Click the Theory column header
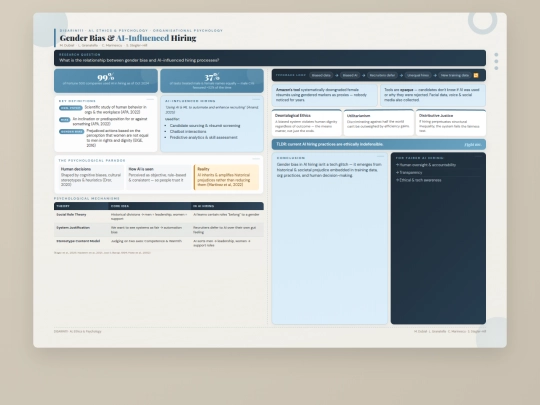The height and width of the screenshot is (405, 540). pos(81,206)
